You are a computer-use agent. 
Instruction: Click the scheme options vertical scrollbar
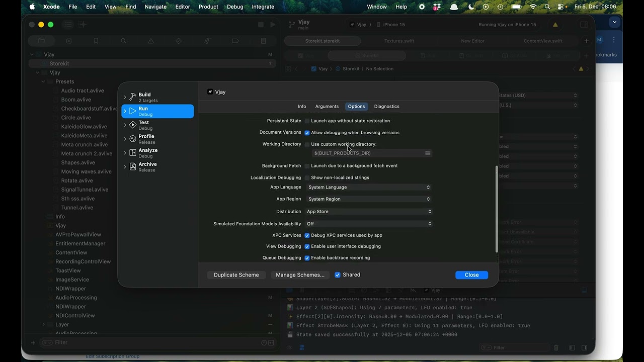click(x=497, y=209)
